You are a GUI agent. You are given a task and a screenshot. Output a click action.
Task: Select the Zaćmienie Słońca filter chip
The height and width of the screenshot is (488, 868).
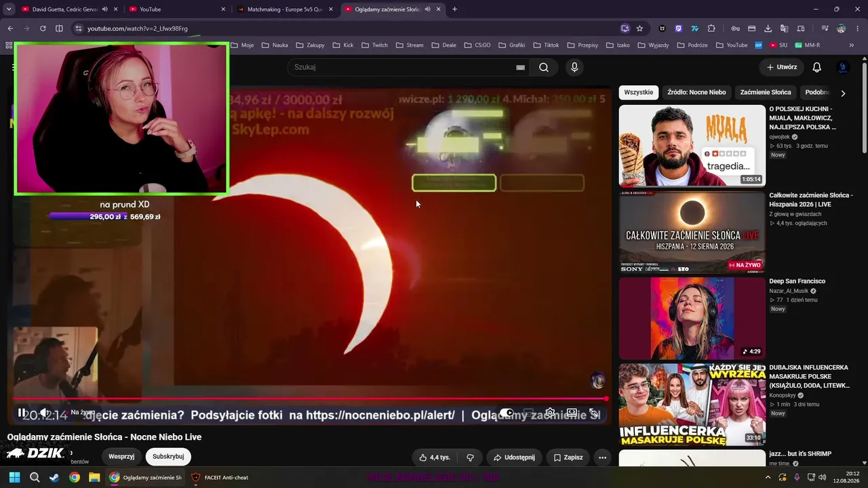click(x=766, y=92)
